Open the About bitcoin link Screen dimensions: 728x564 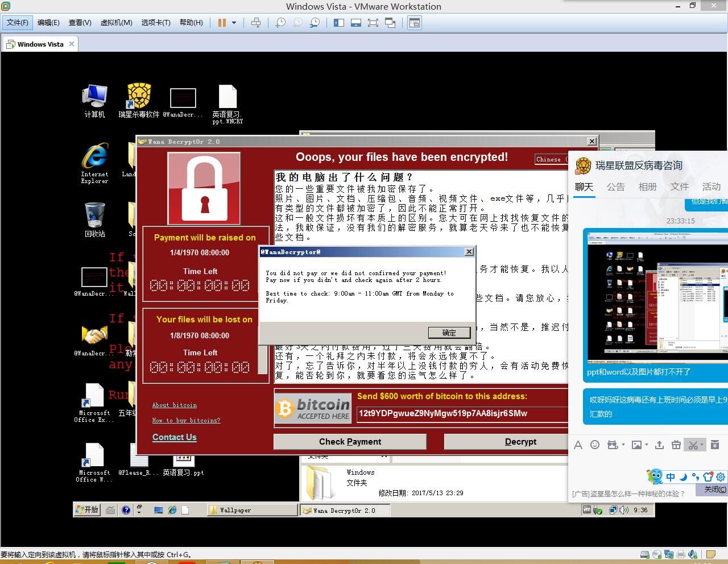(x=175, y=405)
